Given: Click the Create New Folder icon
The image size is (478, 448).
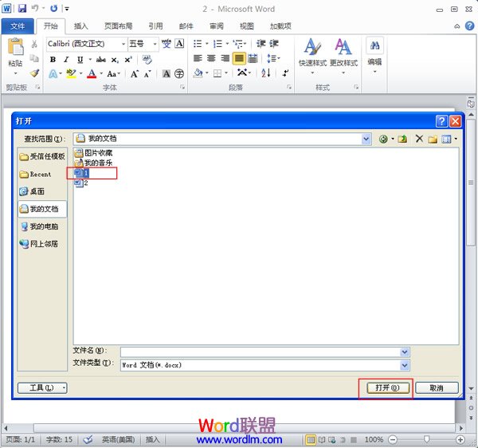Looking at the screenshot, I should [x=433, y=140].
